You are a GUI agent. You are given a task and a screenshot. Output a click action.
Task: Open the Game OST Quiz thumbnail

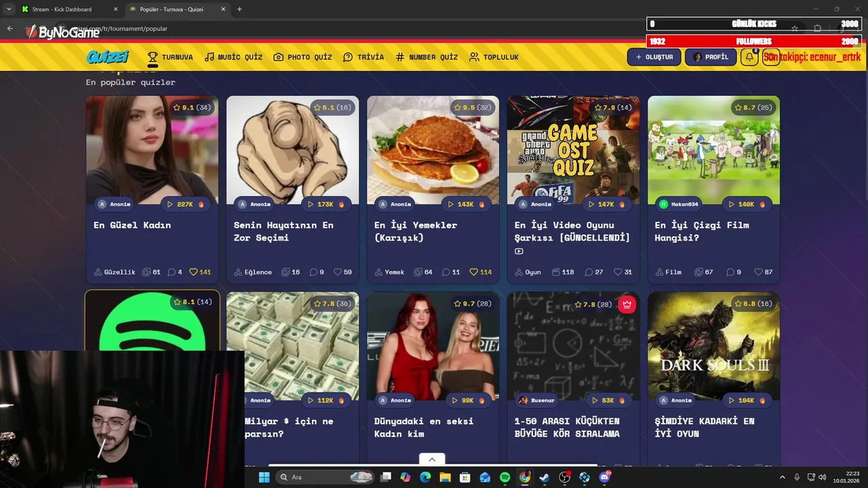573,150
